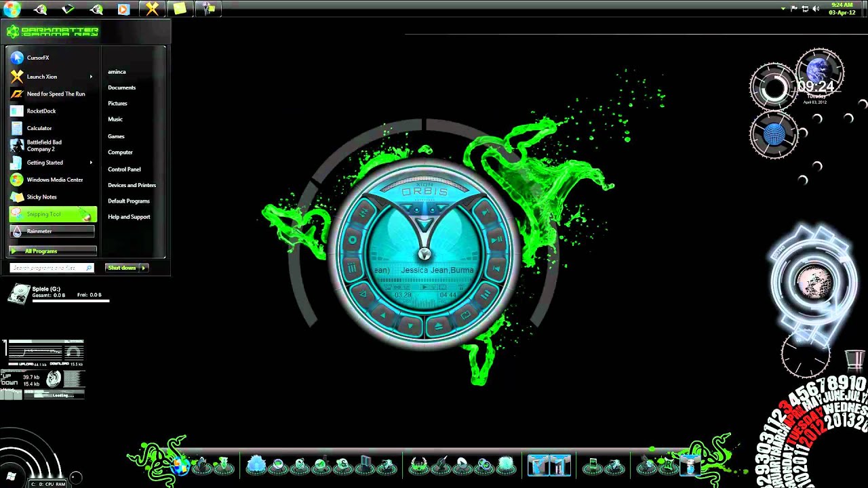
Task: Click Xion previous track button
Action: 496,268
